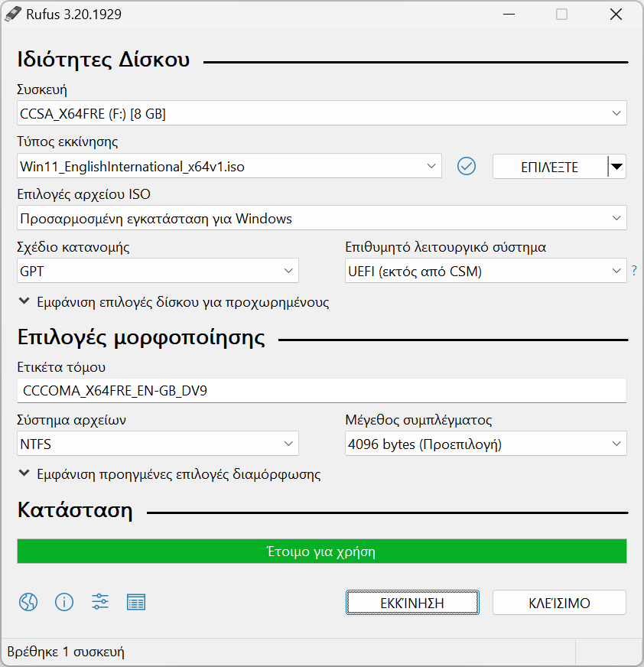Click the ΚΛΕΙΣΙΜΟ close button
644x667 pixels.
(559, 602)
